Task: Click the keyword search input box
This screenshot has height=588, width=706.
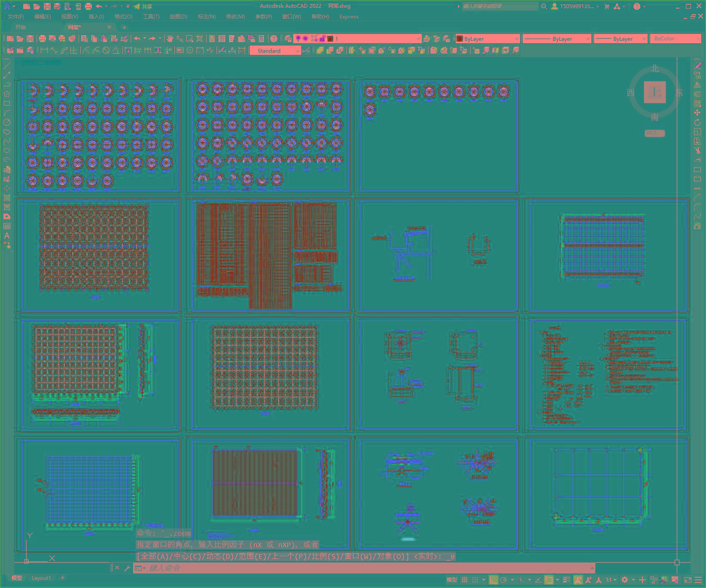Action: 500,6
